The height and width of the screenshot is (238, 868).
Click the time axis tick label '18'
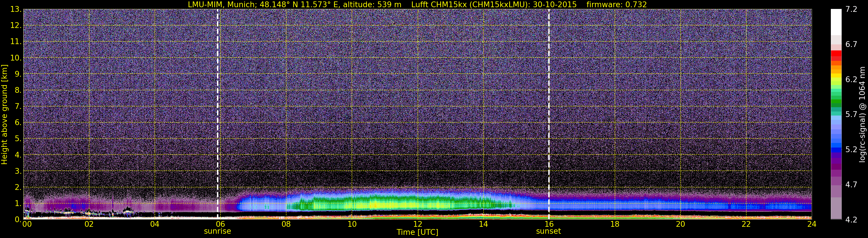pos(614,224)
